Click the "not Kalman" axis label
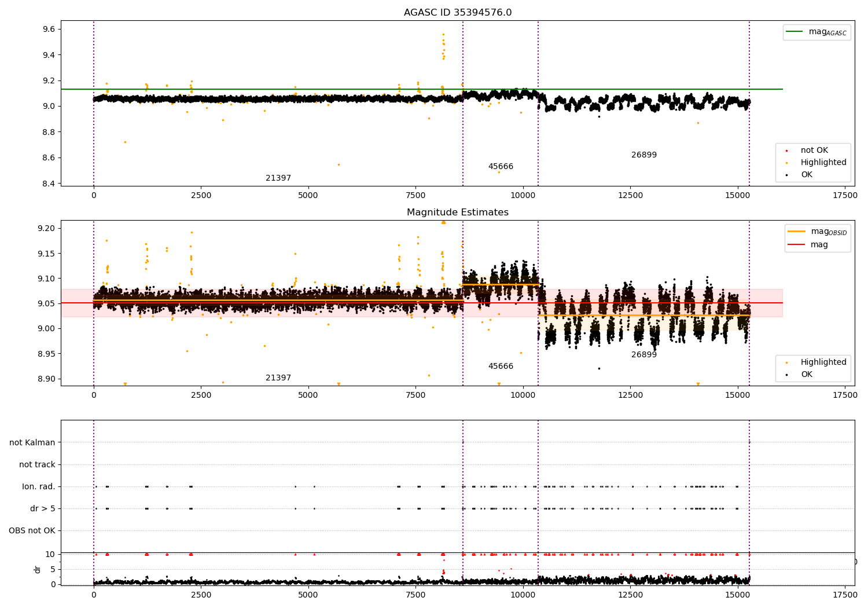 point(32,442)
